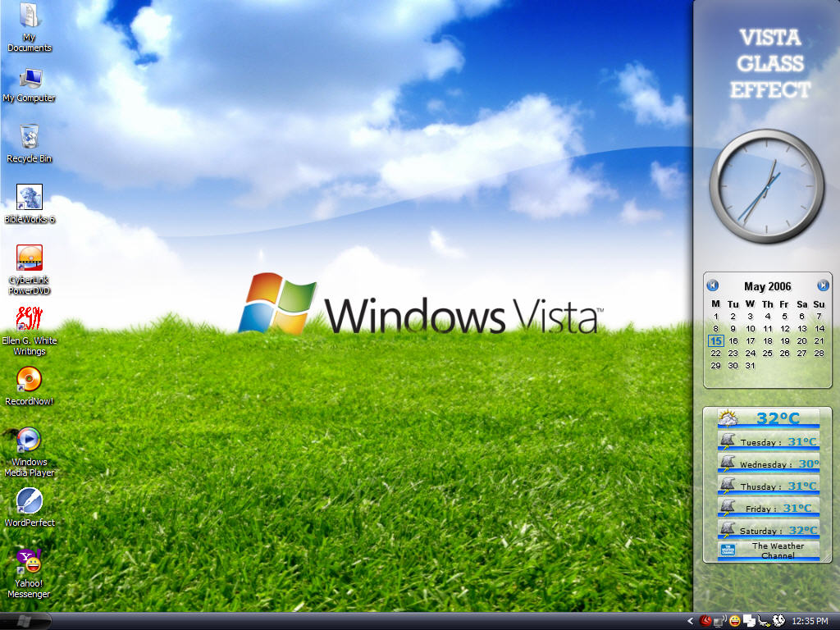Click The Weather Channel logo icon
The height and width of the screenshot is (630, 840).
(728, 550)
